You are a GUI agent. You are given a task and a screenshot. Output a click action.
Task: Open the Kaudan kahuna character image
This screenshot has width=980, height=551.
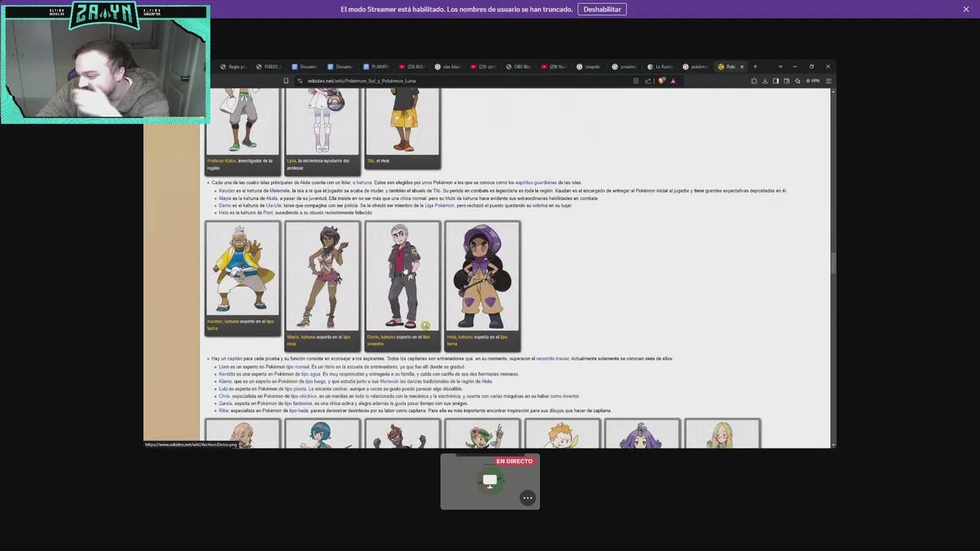pyautogui.click(x=243, y=269)
